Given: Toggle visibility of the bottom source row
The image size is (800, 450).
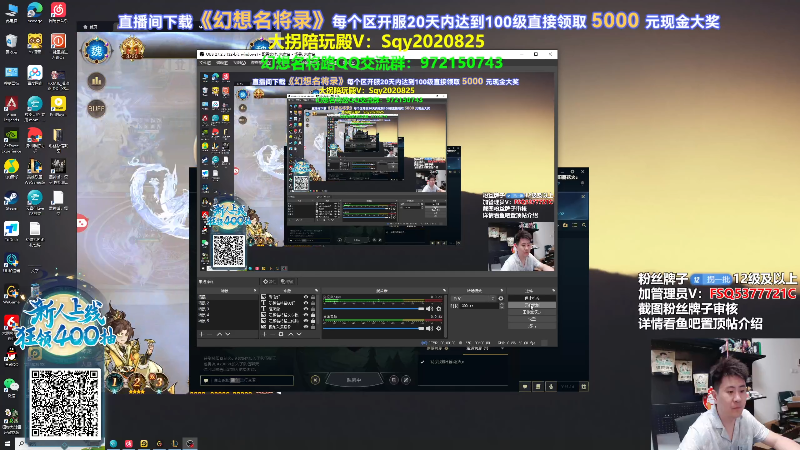Looking at the screenshot, I should (306, 327).
